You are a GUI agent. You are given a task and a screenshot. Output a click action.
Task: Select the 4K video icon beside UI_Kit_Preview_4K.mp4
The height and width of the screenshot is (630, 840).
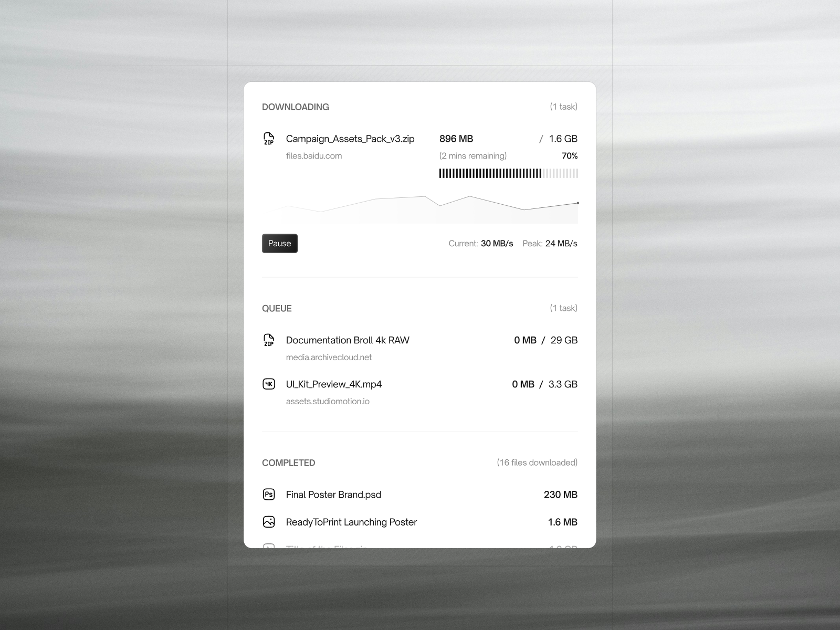click(x=269, y=384)
